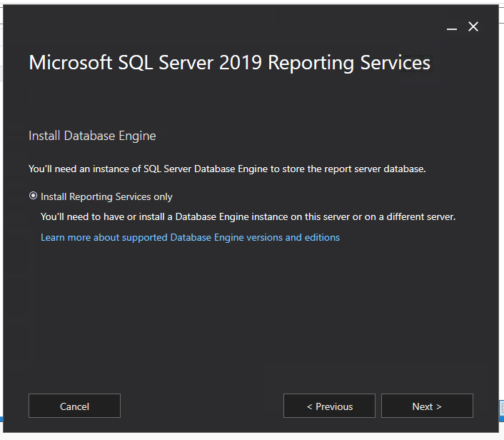The width and height of the screenshot is (504, 440).
Task: Click the note about installing a Database Engine instance
Action: click(248, 216)
